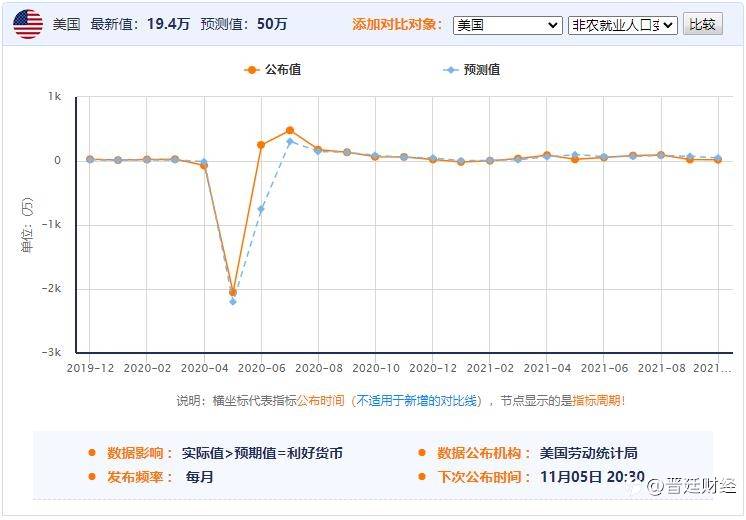Click the 单位:(万) axis title

(x=27, y=225)
